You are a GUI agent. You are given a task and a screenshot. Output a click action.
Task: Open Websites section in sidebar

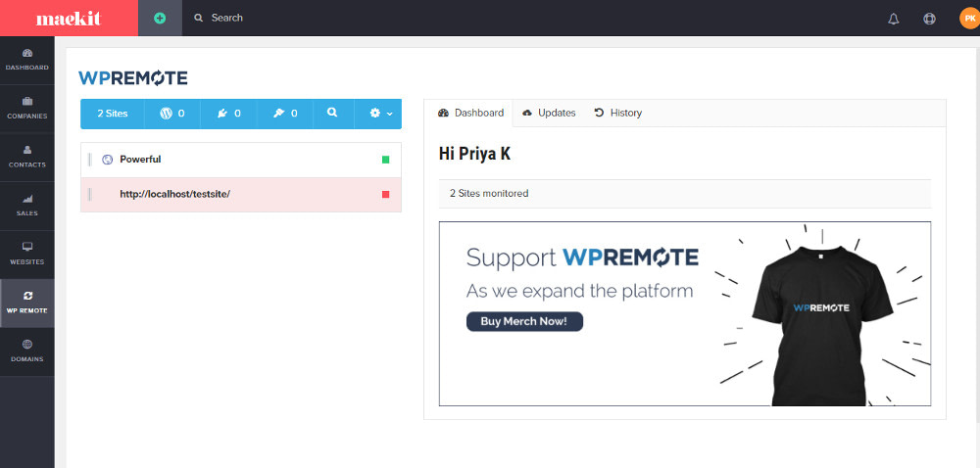[26, 255]
